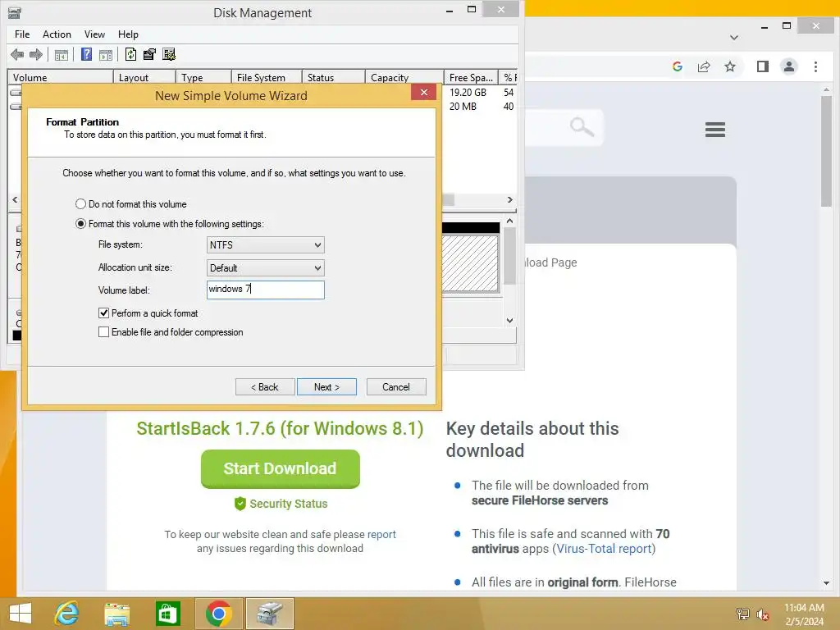Click the Disk Management horizontal scroll right arrow
This screenshot has width=840, height=630.
[x=510, y=199]
